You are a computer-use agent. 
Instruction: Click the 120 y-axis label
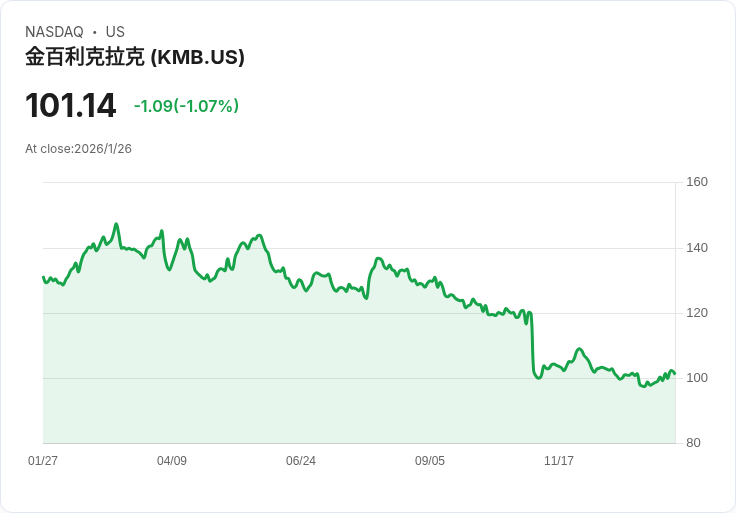click(697, 313)
